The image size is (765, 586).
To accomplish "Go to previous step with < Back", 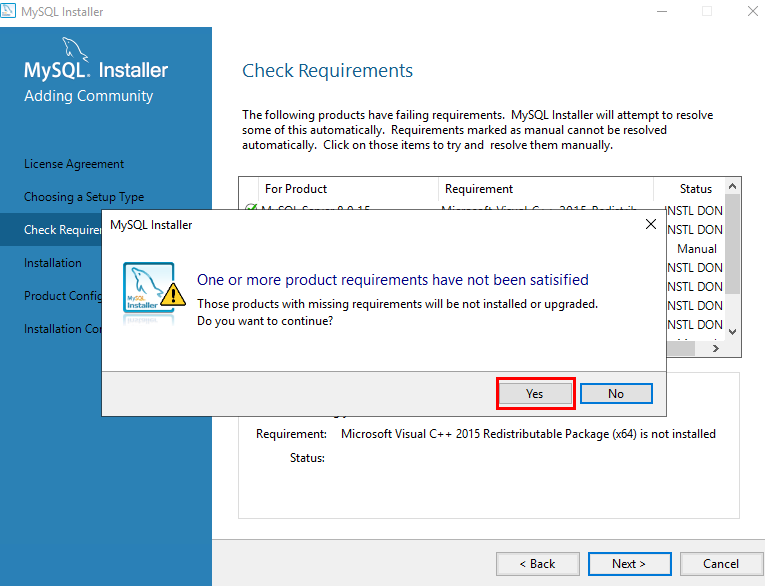I will tap(538, 564).
